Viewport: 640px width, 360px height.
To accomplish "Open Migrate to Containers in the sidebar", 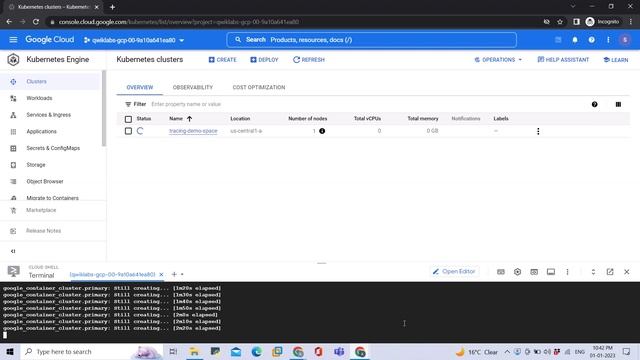I will click(50, 197).
